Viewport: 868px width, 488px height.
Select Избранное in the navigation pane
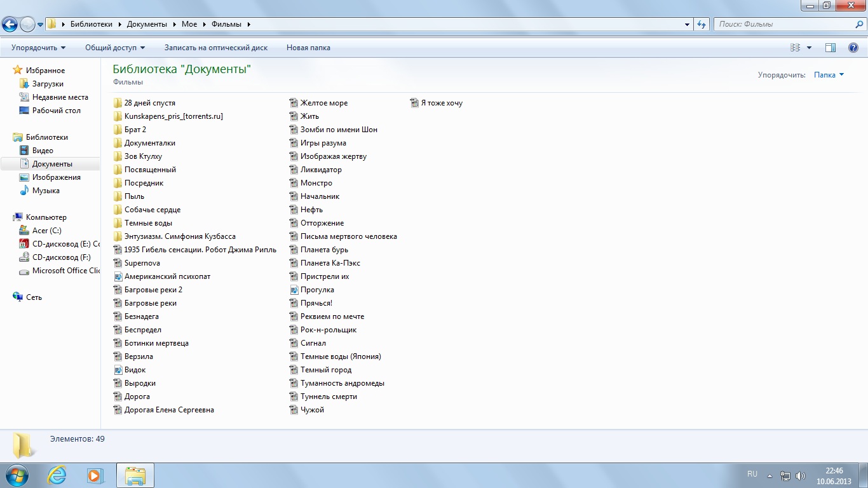(x=45, y=71)
